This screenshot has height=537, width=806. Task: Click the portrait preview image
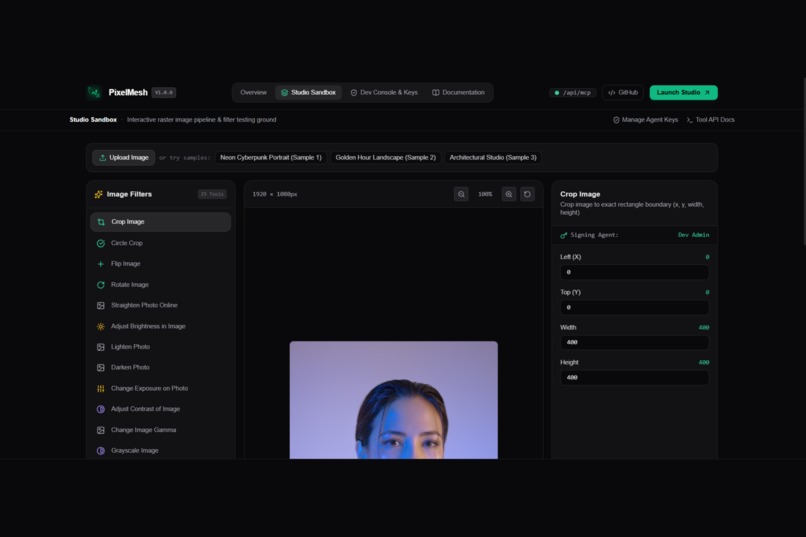[x=394, y=400]
